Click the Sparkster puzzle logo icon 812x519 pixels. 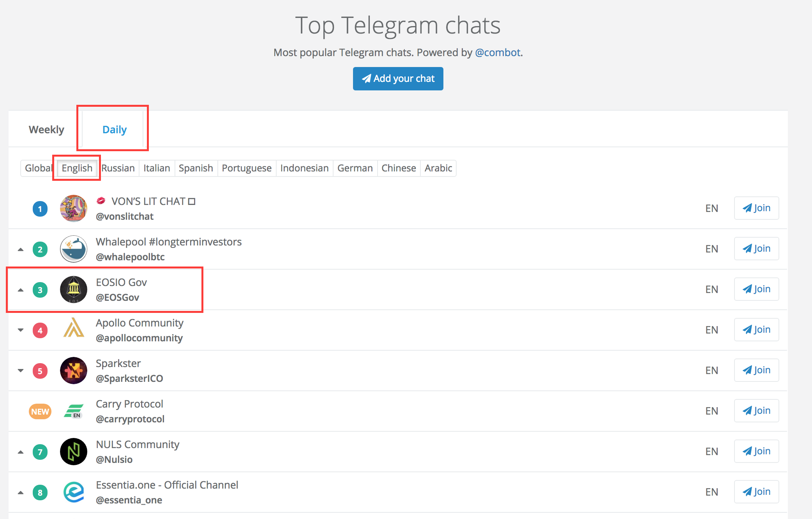click(x=74, y=371)
